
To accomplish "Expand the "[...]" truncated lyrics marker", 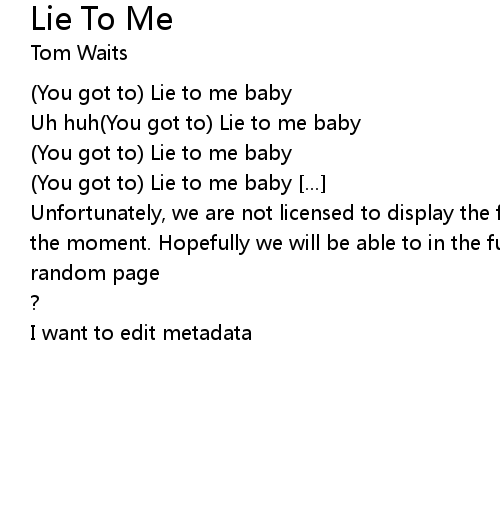I will coord(313,183).
